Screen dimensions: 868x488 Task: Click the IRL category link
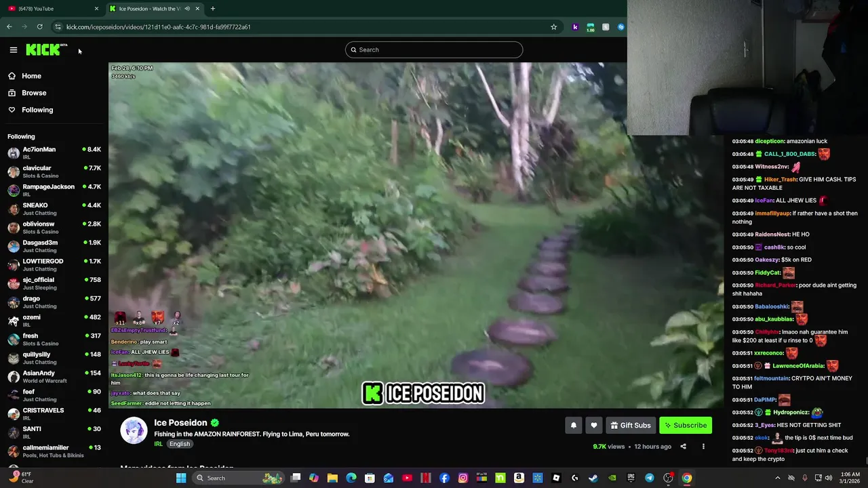point(158,444)
